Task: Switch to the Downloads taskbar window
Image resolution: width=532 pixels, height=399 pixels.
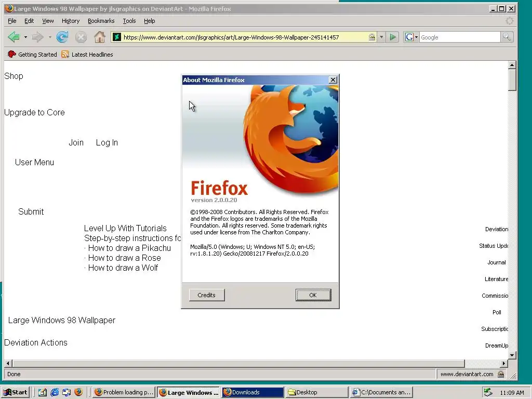Action: click(x=253, y=392)
